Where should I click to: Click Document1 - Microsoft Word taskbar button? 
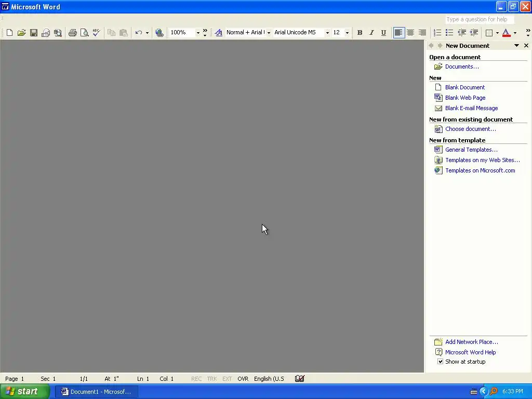(x=96, y=392)
